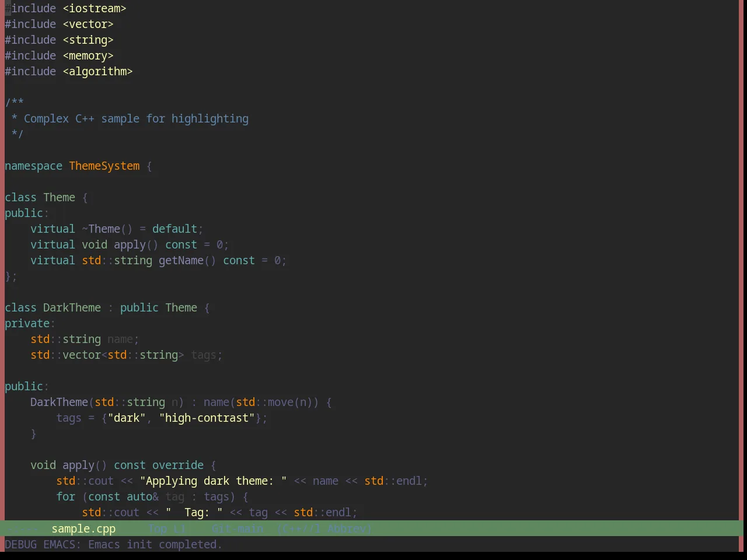Screen dimensions: 747x560
Task: Click the Top L1 position indicator
Action: pos(167,528)
